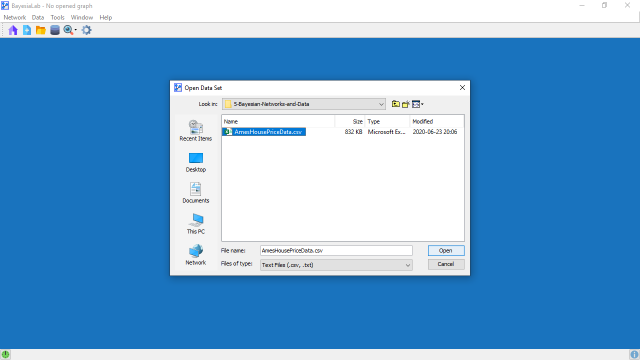Viewport: 640px width, 360px height.
Task: Open folder icon in toolbar
Action: point(40,30)
